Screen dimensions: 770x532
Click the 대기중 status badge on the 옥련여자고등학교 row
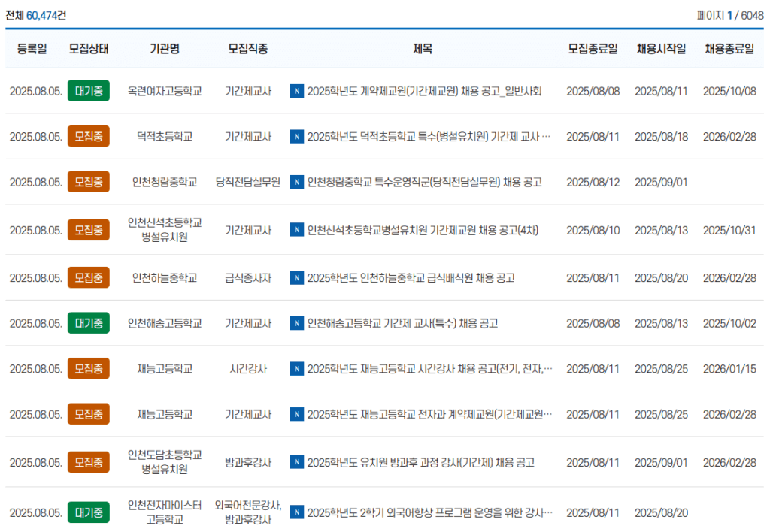point(88,91)
